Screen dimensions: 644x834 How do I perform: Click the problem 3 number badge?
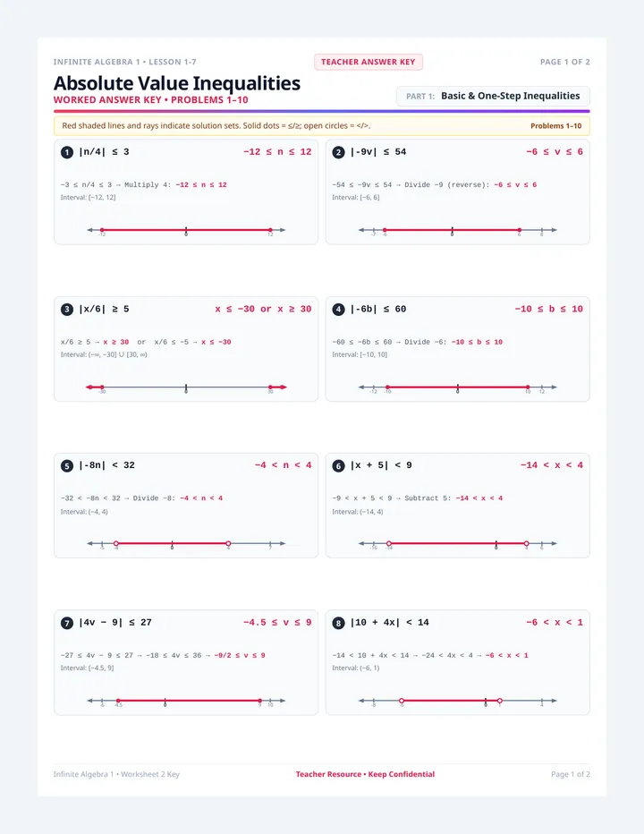click(66, 310)
